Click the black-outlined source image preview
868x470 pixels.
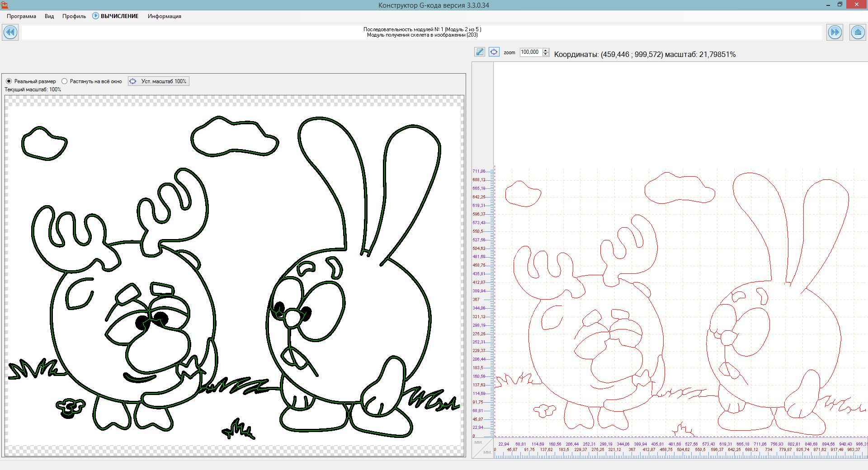point(235,276)
